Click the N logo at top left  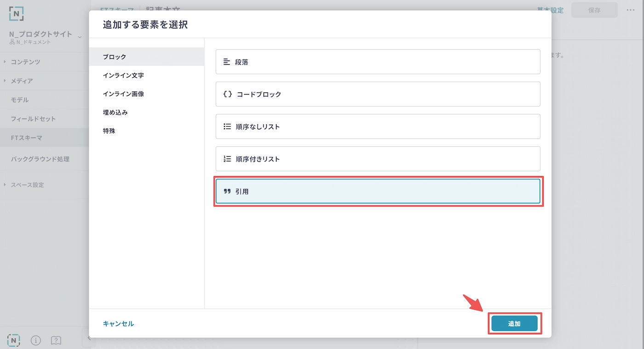tap(16, 13)
